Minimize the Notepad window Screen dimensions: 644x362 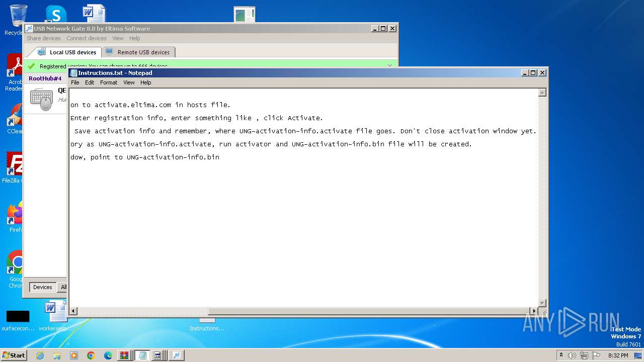525,72
